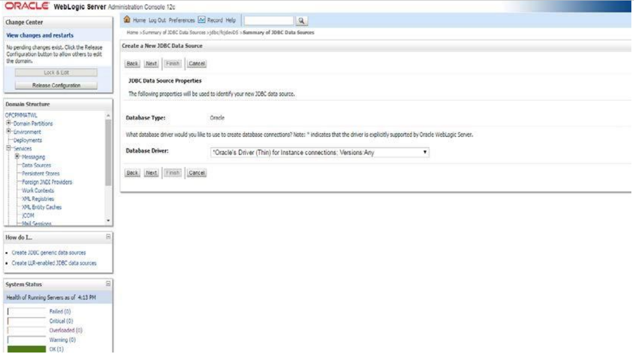Viewport: 634px width, 364px height.
Task: Open Help in toolbar
Action: 230,20
